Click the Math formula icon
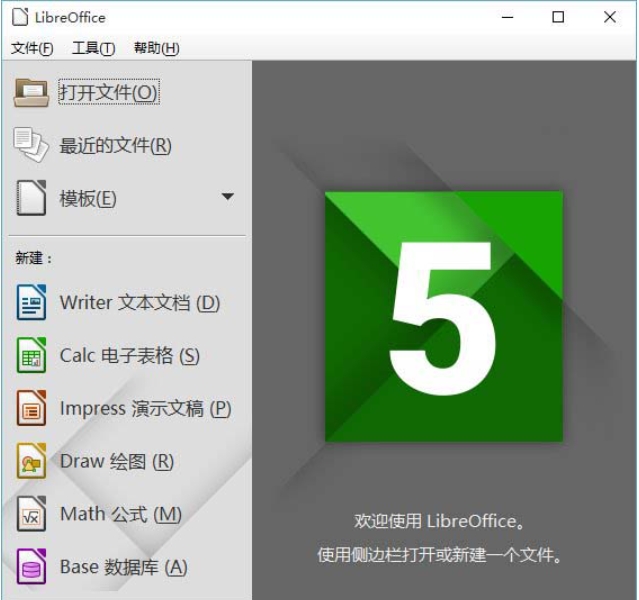 31,514
